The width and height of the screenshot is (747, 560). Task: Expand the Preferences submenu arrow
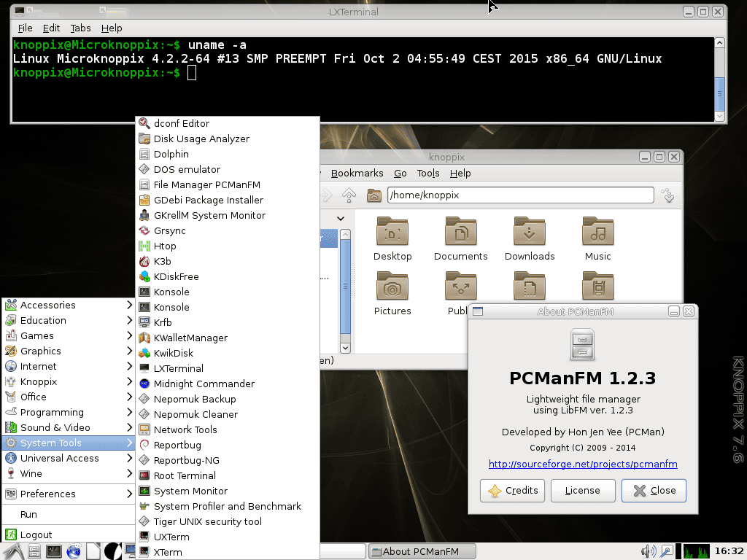(x=129, y=494)
